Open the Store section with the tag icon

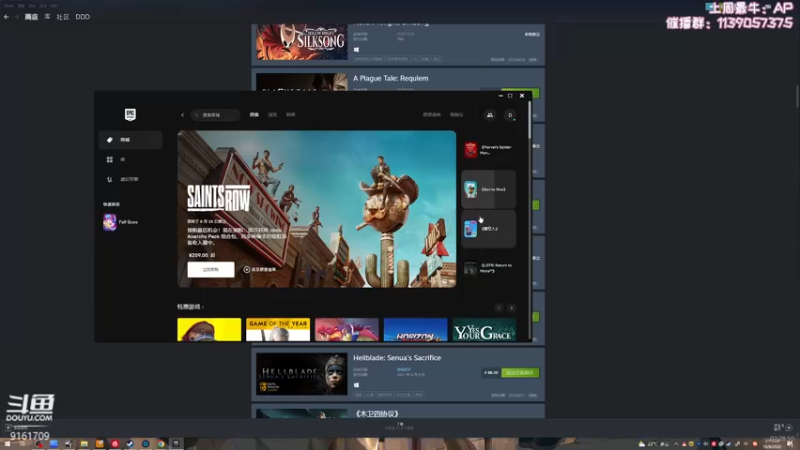pyautogui.click(x=130, y=140)
